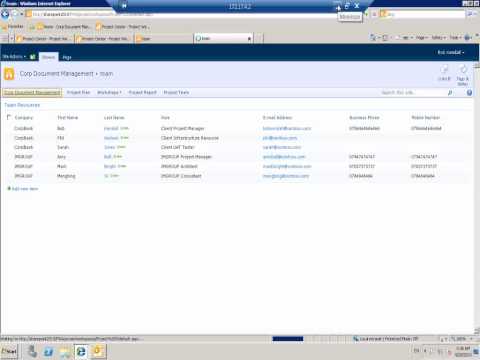Click the new tab button
This screenshot has height=360, width=480.
[x=259, y=39]
